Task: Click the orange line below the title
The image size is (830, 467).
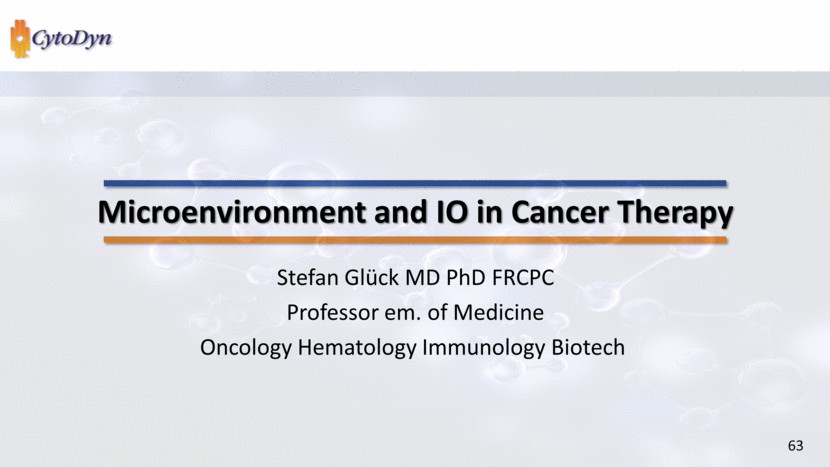Action: [414, 240]
